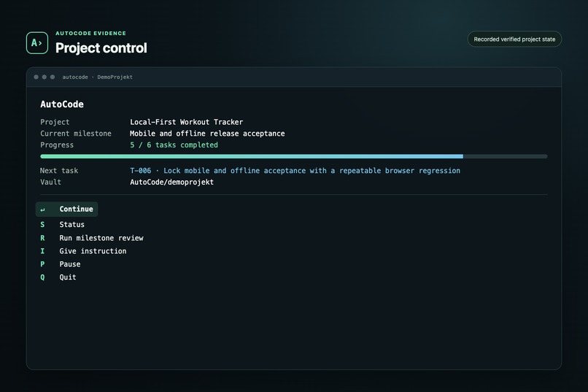Select Run milestone review

point(92,238)
